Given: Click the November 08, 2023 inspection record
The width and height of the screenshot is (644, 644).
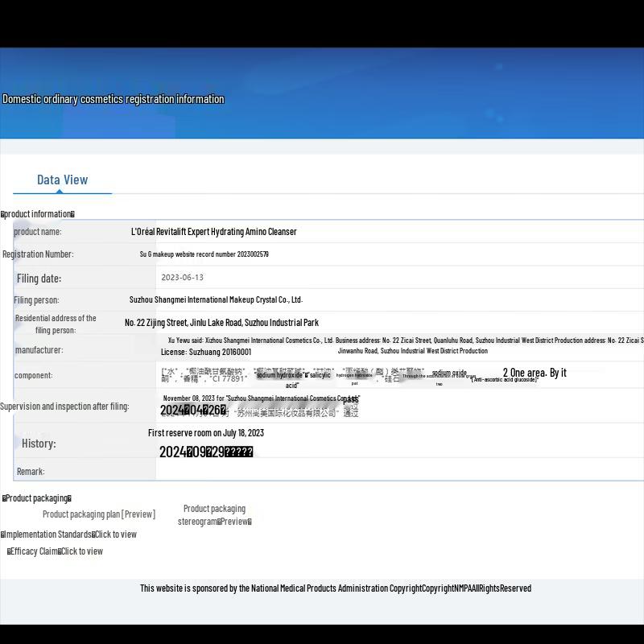Looking at the screenshot, I should point(260,398).
